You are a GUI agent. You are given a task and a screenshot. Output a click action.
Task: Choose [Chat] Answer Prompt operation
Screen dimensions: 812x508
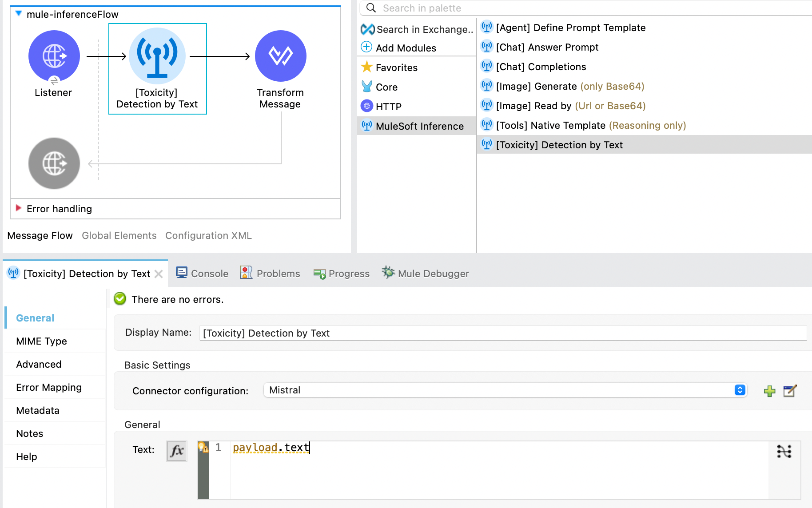coord(547,47)
